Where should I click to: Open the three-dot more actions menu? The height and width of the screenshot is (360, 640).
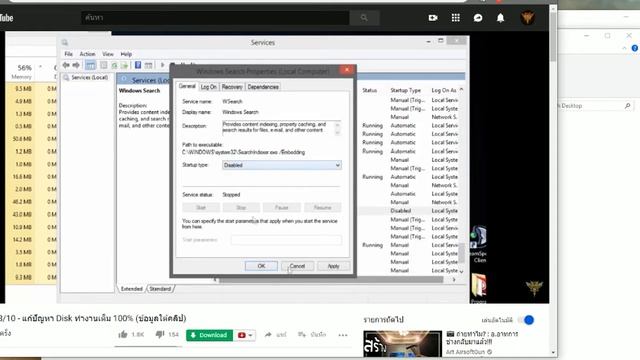[343, 335]
